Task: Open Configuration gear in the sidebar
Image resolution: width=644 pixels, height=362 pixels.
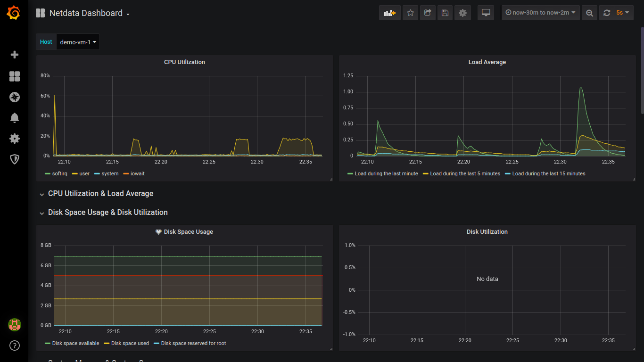Action: pos(15,139)
